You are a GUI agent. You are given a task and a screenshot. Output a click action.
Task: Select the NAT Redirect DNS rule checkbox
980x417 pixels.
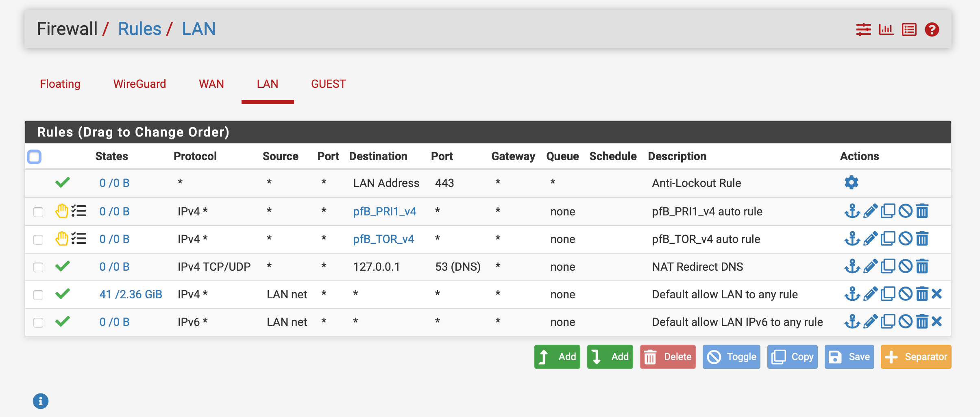(x=38, y=267)
